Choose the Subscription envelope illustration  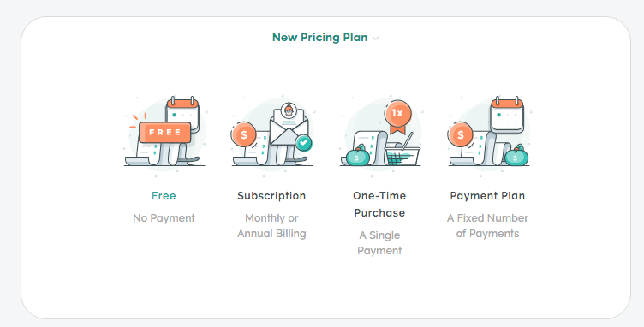(x=272, y=137)
